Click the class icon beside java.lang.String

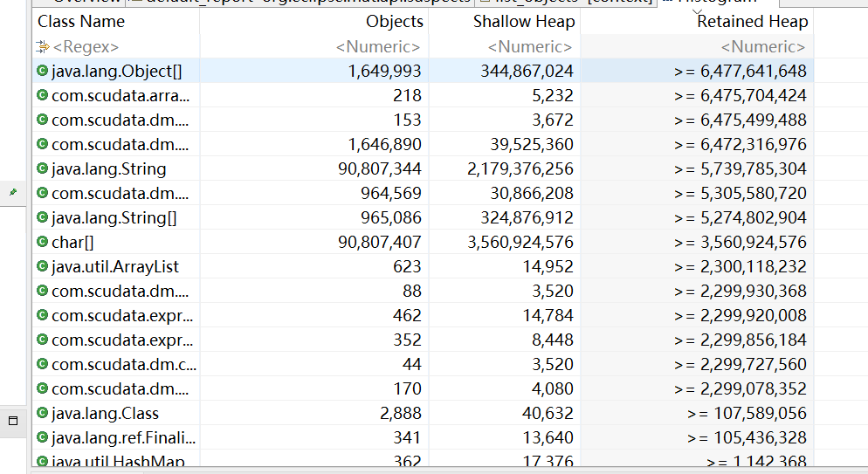[x=42, y=168]
